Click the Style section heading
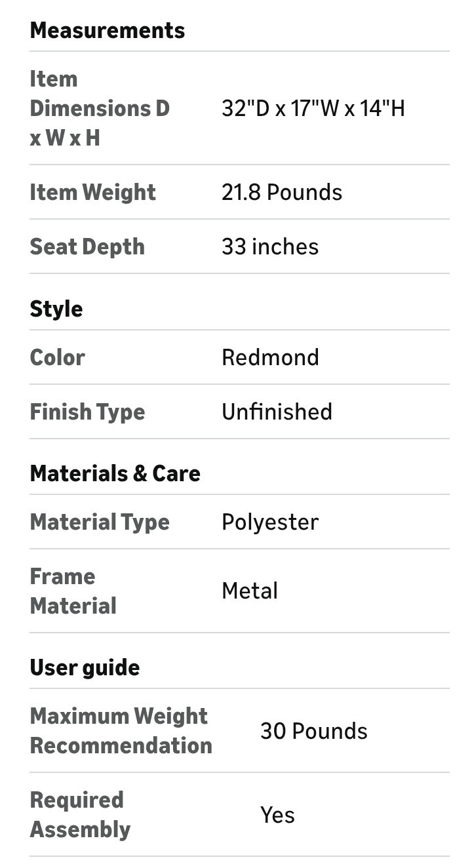This screenshot has width=472, height=868. click(56, 309)
